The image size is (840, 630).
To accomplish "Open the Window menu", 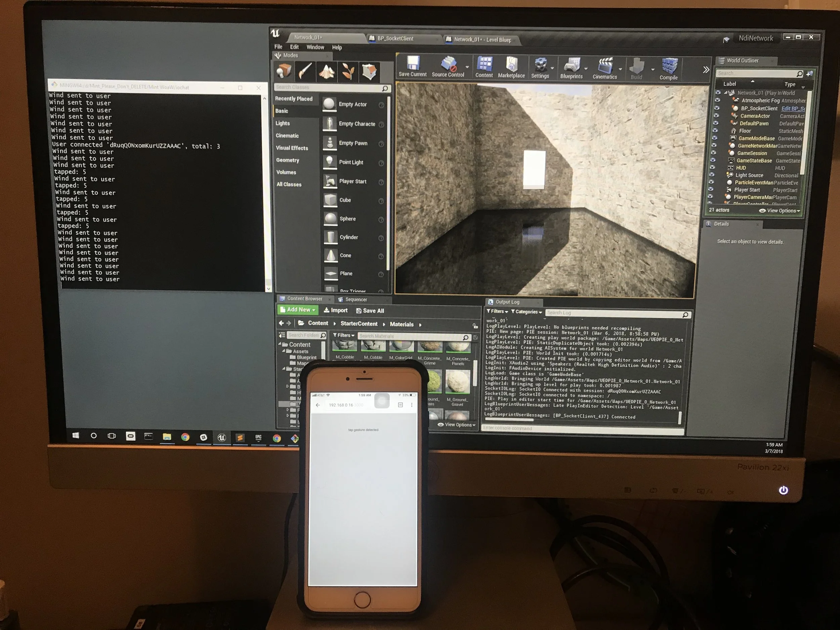I will click(315, 47).
